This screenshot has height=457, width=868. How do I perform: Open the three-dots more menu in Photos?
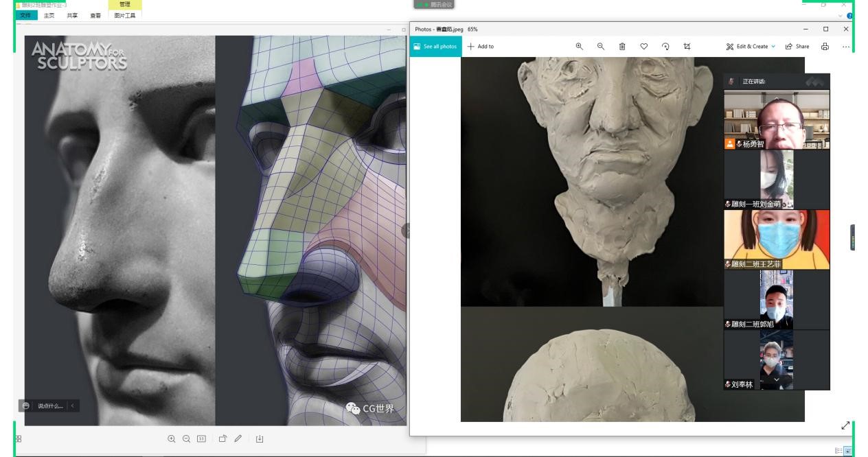click(x=846, y=47)
